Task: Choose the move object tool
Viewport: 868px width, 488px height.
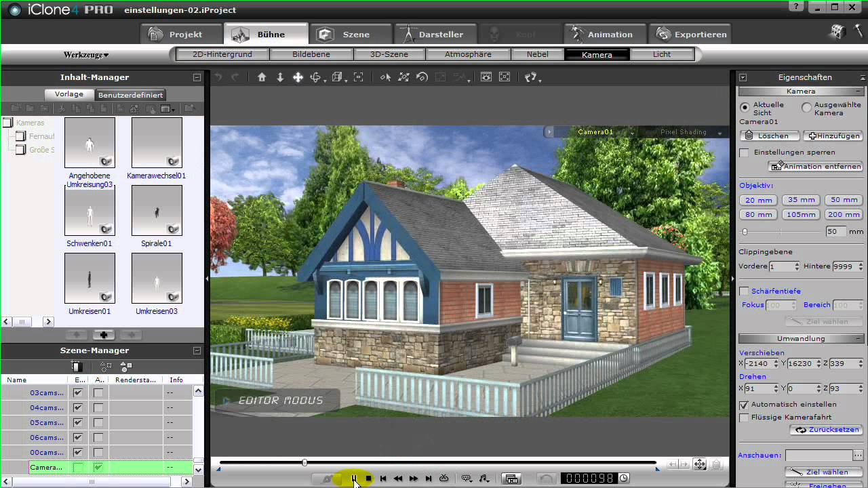Action: (x=404, y=77)
